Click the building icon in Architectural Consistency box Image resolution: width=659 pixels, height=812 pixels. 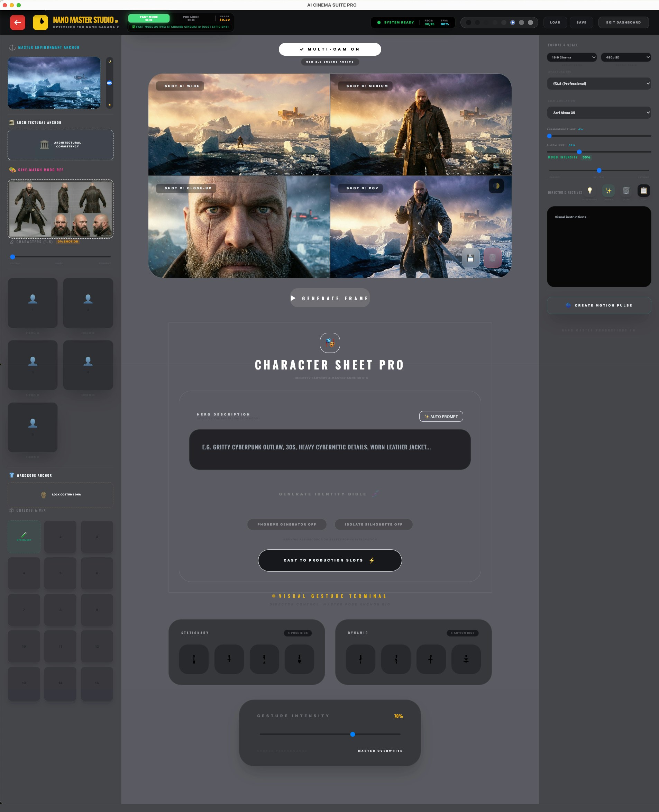tap(44, 145)
